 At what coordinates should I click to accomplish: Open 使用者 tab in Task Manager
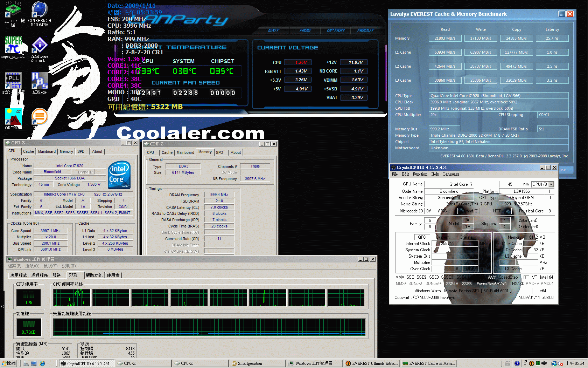point(113,275)
